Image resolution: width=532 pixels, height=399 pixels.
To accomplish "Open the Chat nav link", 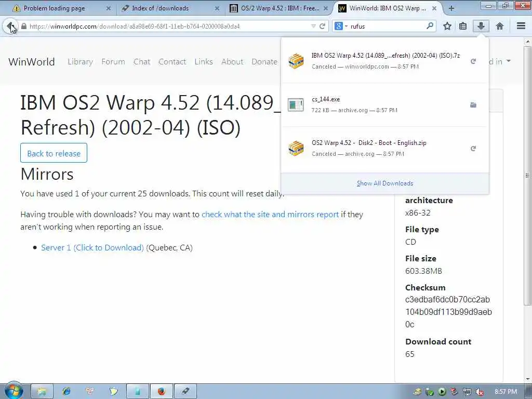I will click(x=141, y=62).
